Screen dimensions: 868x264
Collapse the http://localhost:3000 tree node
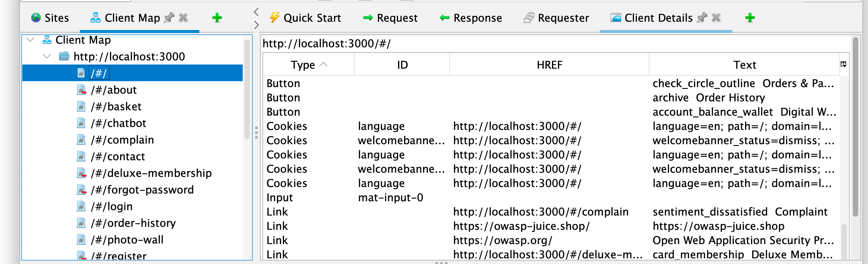coord(47,57)
